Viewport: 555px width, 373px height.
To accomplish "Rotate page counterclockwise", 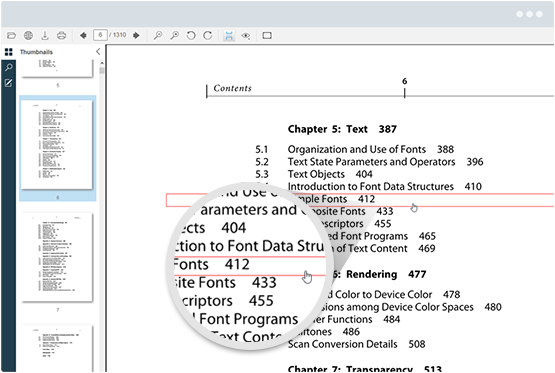I will pos(191,35).
